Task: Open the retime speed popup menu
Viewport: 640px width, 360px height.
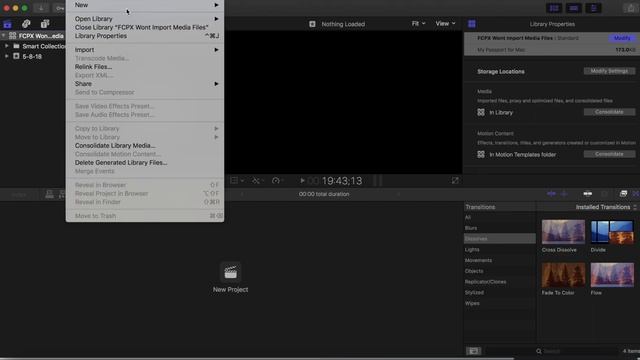Action: click(x=278, y=180)
